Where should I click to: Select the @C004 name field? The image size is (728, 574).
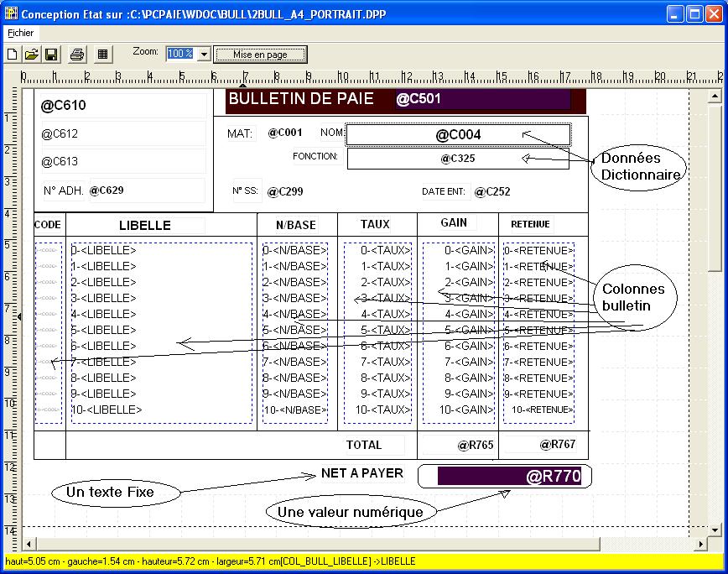coord(458,135)
